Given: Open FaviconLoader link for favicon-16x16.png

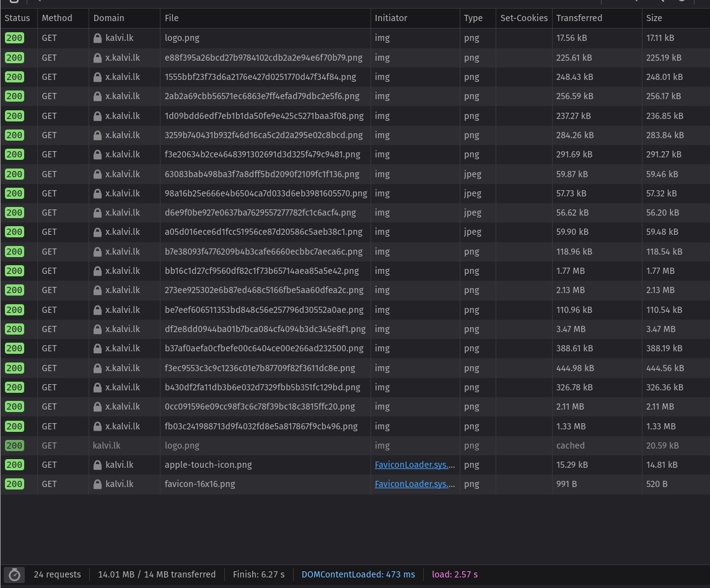Looking at the screenshot, I should (414, 484).
